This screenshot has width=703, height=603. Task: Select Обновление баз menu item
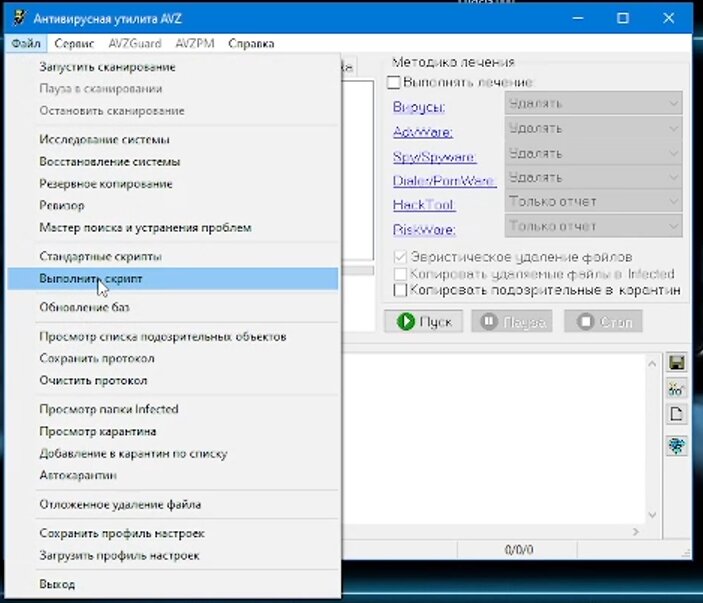[173, 308]
